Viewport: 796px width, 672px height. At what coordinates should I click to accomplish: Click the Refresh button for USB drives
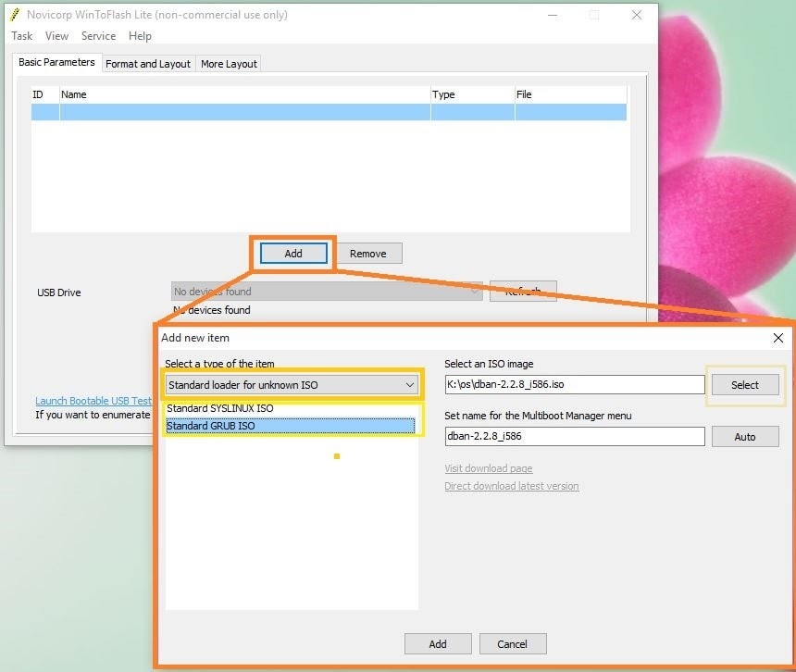[x=524, y=291]
